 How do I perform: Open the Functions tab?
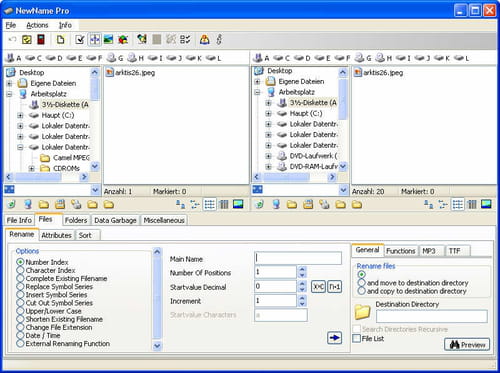401,251
